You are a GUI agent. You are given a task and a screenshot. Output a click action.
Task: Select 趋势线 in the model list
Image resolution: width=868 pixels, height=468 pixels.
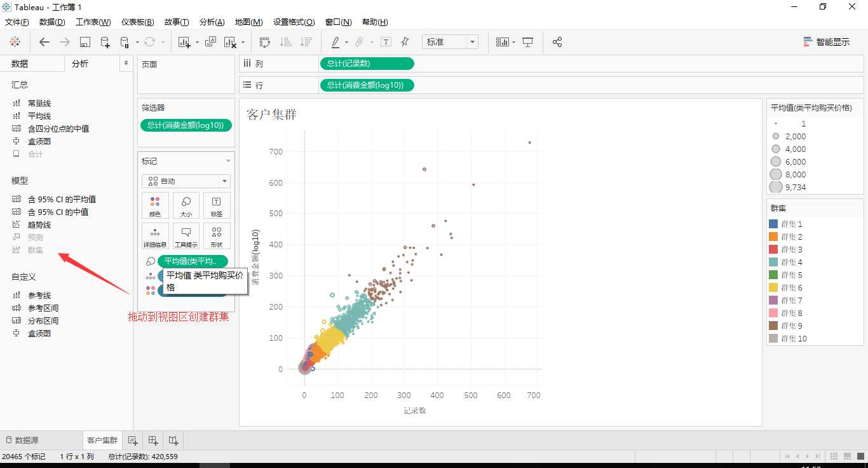pos(39,224)
